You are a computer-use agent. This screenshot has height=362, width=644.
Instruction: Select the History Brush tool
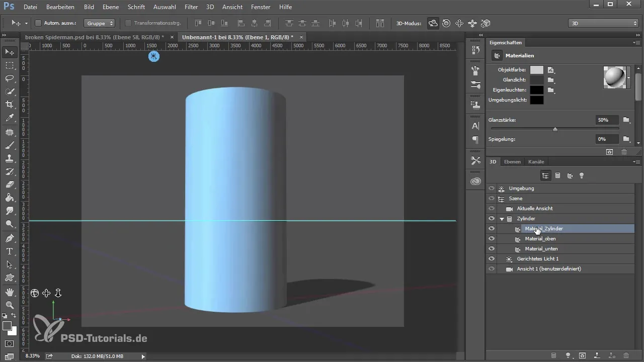pos(9,171)
